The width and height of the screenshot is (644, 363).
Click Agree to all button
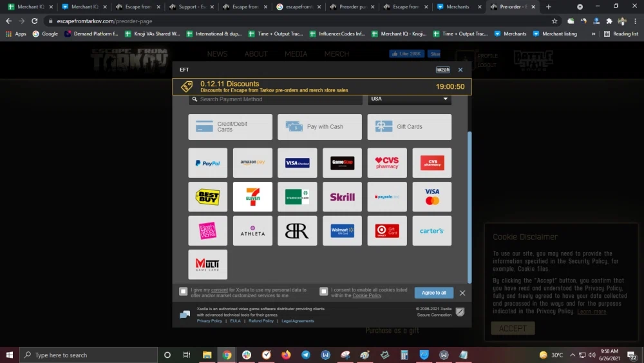point(433,293)
